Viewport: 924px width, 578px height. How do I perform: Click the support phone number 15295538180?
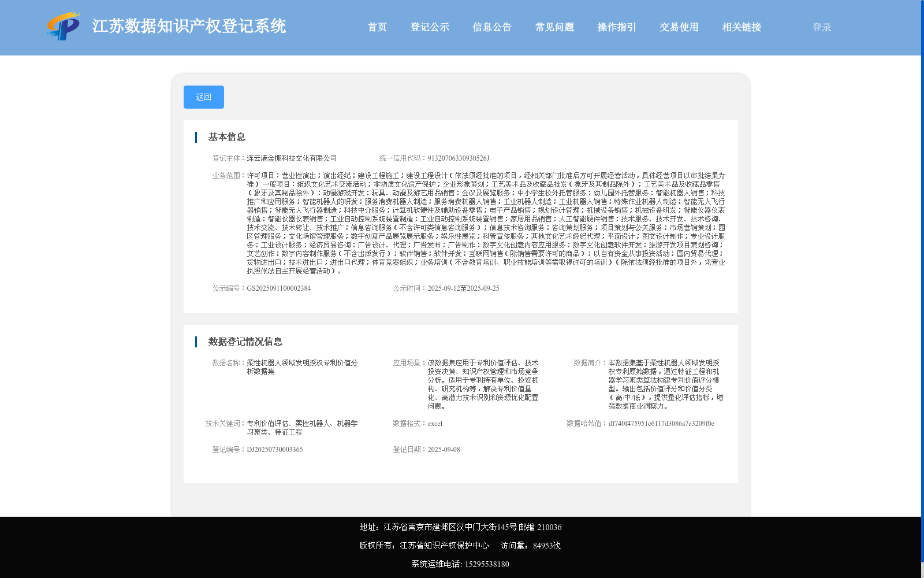[487, 564]
